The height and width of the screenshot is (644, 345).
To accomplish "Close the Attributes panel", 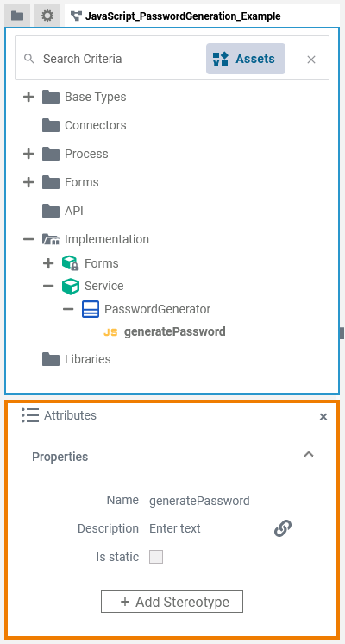I will click(x=323, y=417).
